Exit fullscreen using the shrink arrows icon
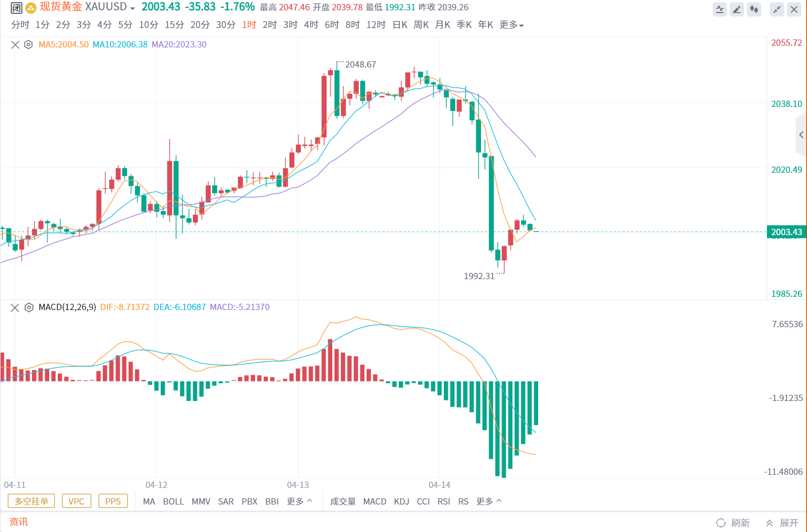The height and width of the screenshot is (532, 807). [777, 9]
